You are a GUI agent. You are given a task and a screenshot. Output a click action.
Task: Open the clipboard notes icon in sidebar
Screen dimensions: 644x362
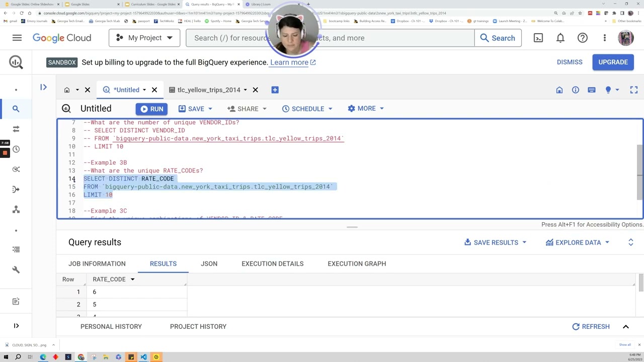(16, 301)
